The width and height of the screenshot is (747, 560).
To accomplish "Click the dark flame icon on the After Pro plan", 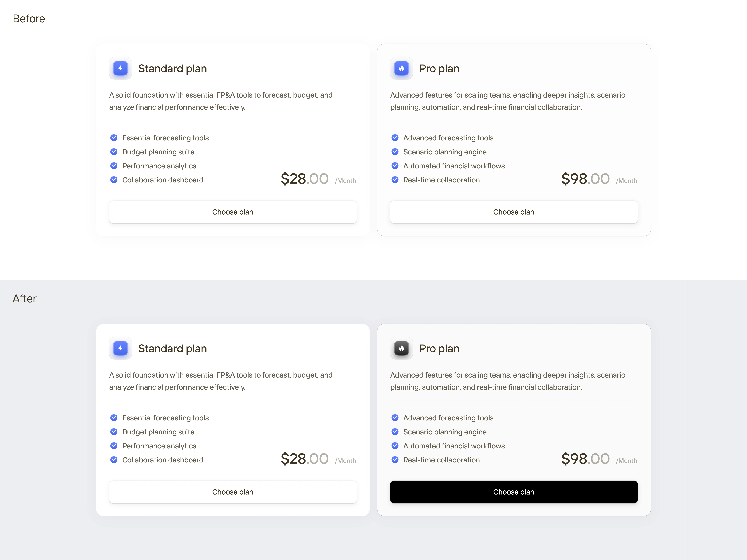I will pyautogui.click(x=401, y=348).
